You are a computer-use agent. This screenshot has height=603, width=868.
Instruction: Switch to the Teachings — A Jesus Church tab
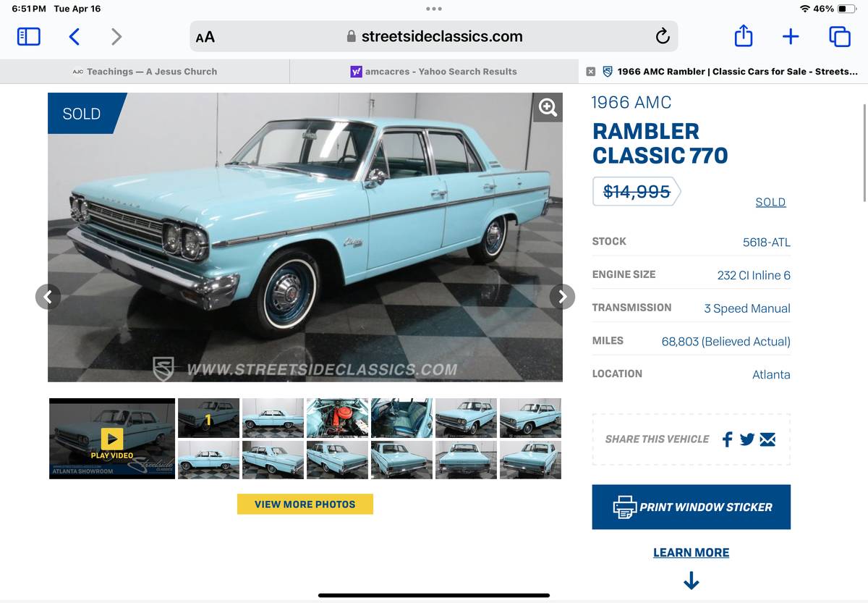(x=145, y=72)
